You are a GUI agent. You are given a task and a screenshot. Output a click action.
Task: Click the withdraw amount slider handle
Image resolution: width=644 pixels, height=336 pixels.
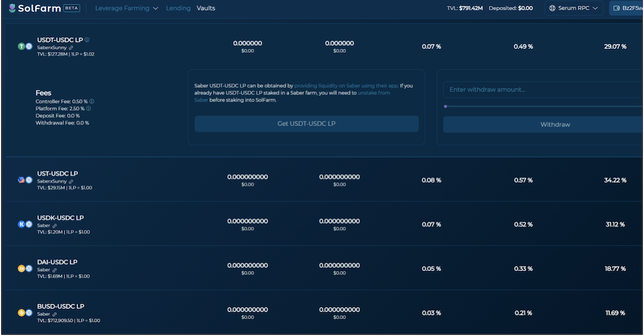[x=445, y=106]
